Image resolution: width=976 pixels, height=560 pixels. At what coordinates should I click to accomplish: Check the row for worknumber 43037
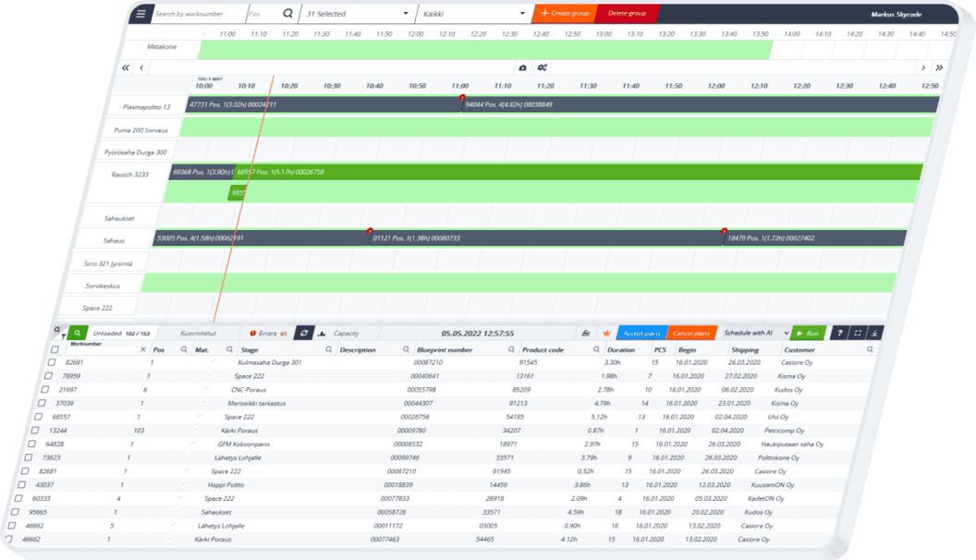click(x=22, y=485)
